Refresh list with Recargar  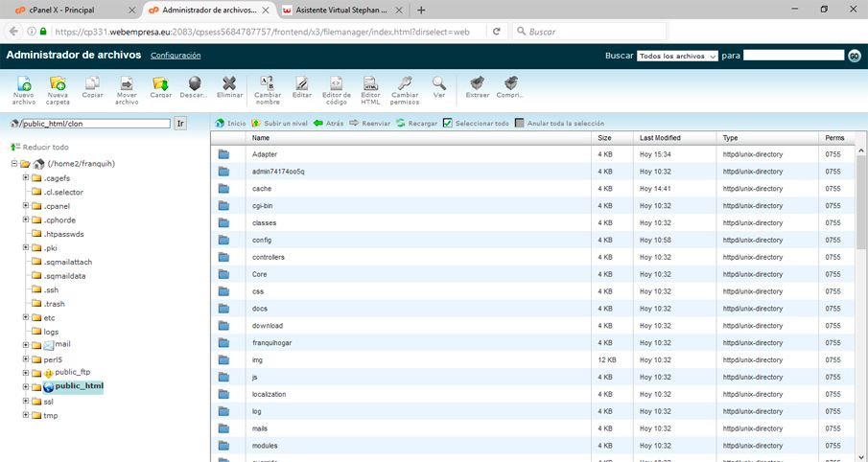click(416, 124)
